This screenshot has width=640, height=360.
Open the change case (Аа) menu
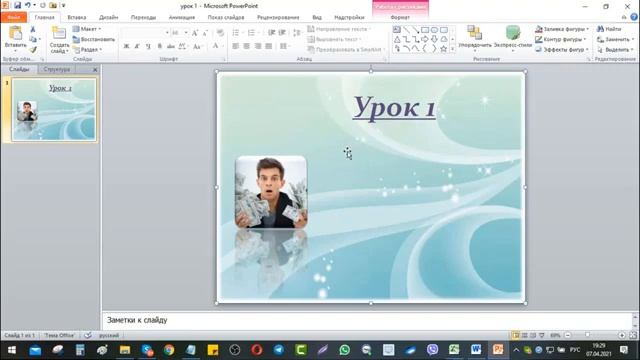198,46
